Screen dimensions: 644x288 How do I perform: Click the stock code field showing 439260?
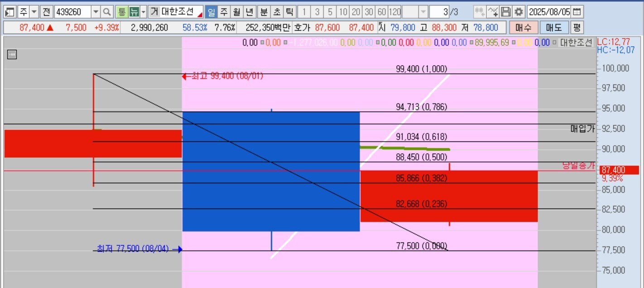(x=72, y=12)
